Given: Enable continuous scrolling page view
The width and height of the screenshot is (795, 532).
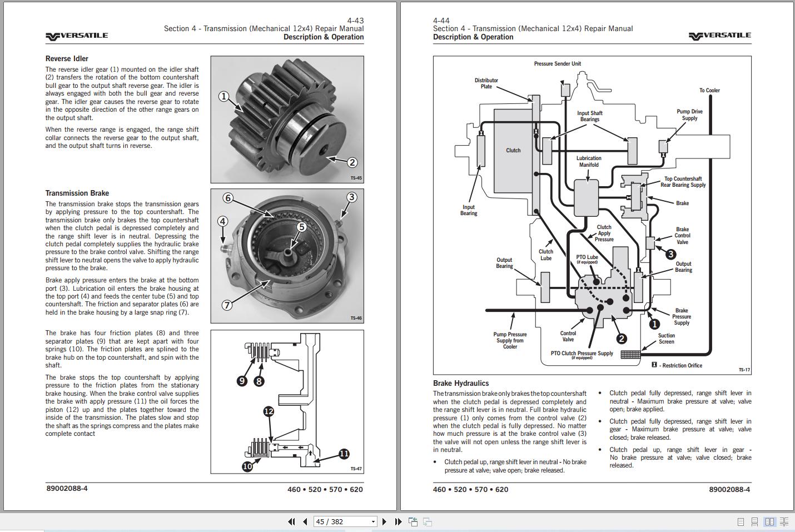Looking at the screenshot, I should (754, 521).
